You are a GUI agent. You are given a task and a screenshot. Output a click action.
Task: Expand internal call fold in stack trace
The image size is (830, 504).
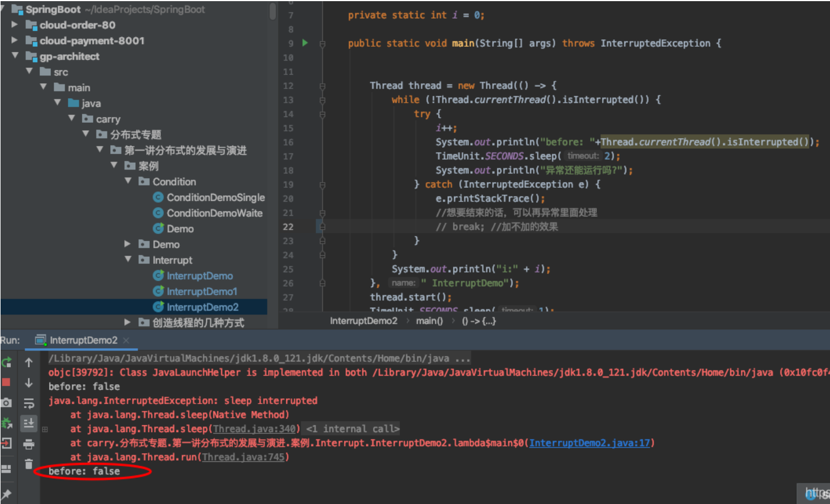(45, 429)
